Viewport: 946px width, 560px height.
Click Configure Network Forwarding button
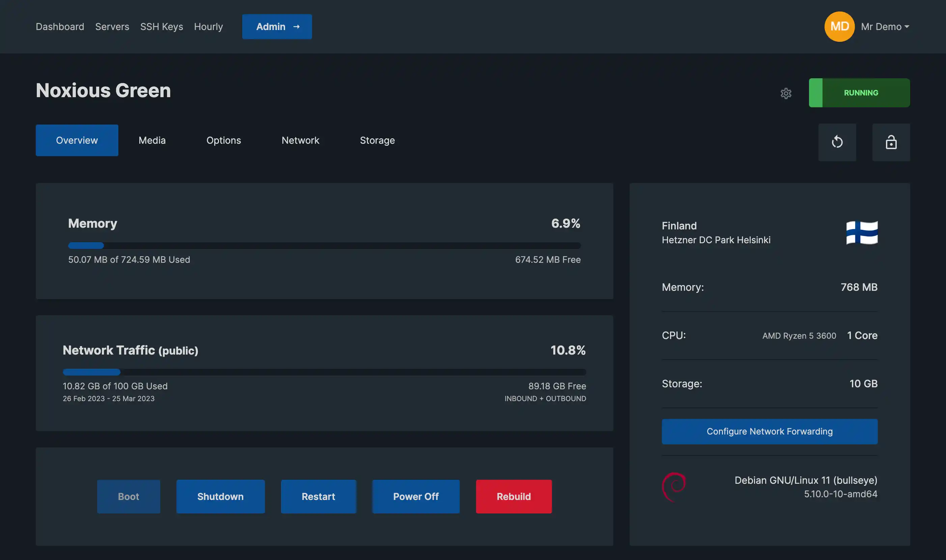770,431
